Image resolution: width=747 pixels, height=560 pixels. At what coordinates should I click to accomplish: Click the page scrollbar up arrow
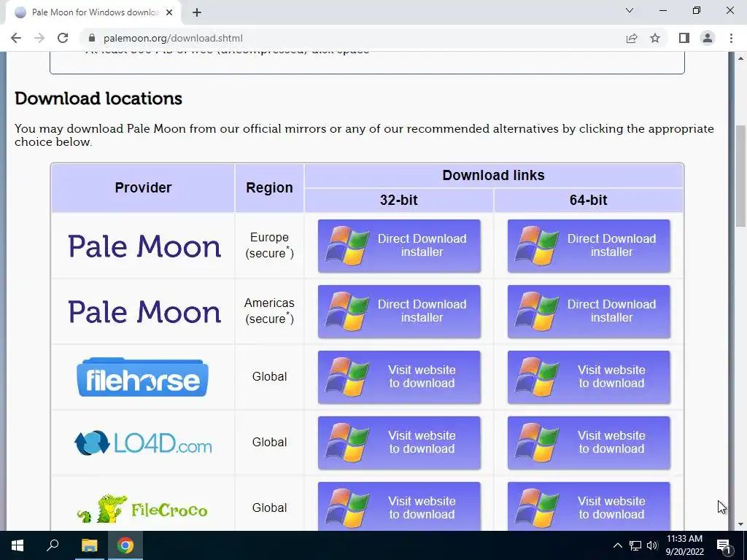[740, 58]
